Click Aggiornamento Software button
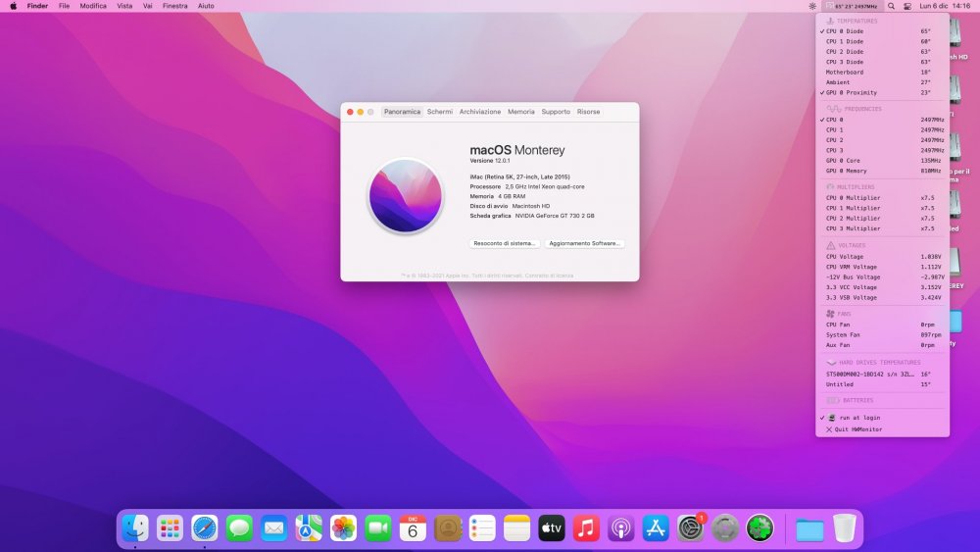The width and height of the screenshot is (980, 552). tap(584, 243)
